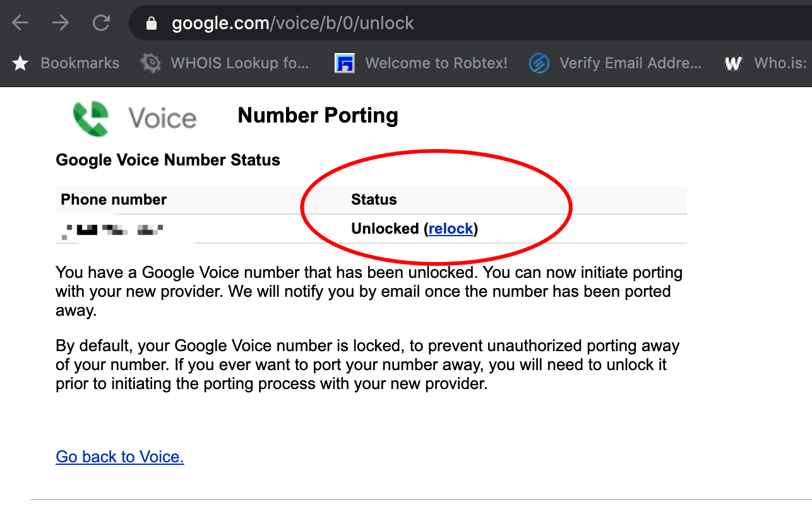Open the Who.is bookmark
The height and width of the screenshot is (528, 812).
point(780,63)
